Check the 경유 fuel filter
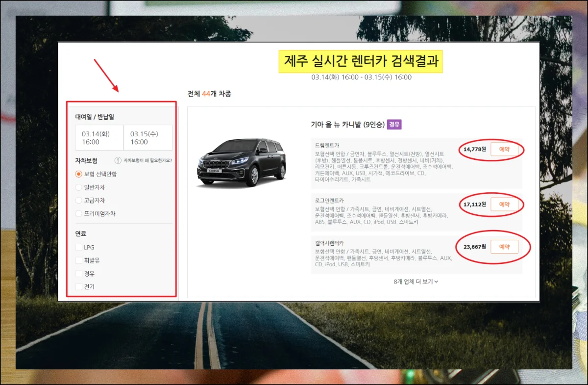588x385 pixels. [x=78, y=273]
